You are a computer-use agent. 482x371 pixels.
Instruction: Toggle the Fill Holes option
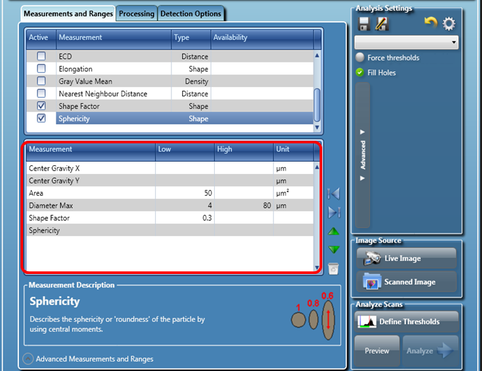click(x=360, y=72)
